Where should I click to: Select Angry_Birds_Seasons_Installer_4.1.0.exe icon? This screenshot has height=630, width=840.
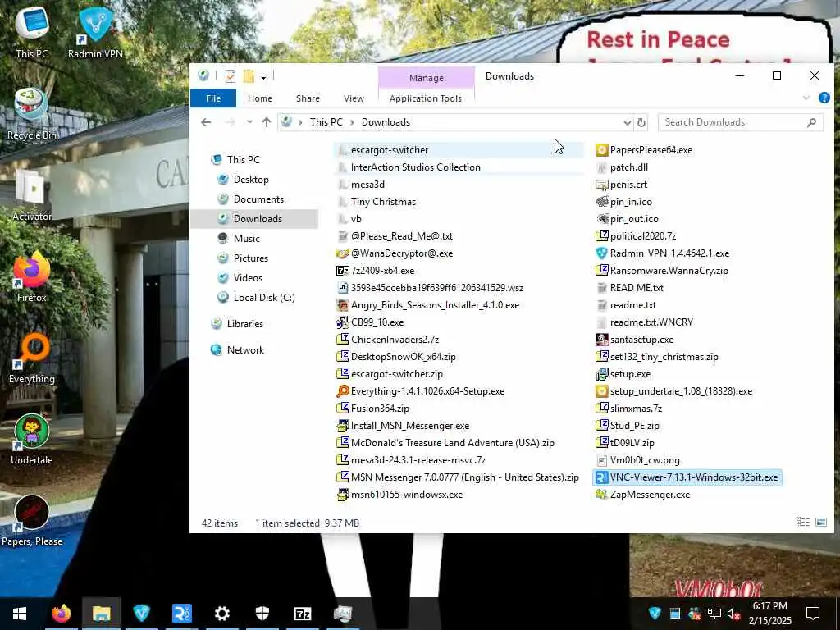pyautogui.click(x=343, y=305)
